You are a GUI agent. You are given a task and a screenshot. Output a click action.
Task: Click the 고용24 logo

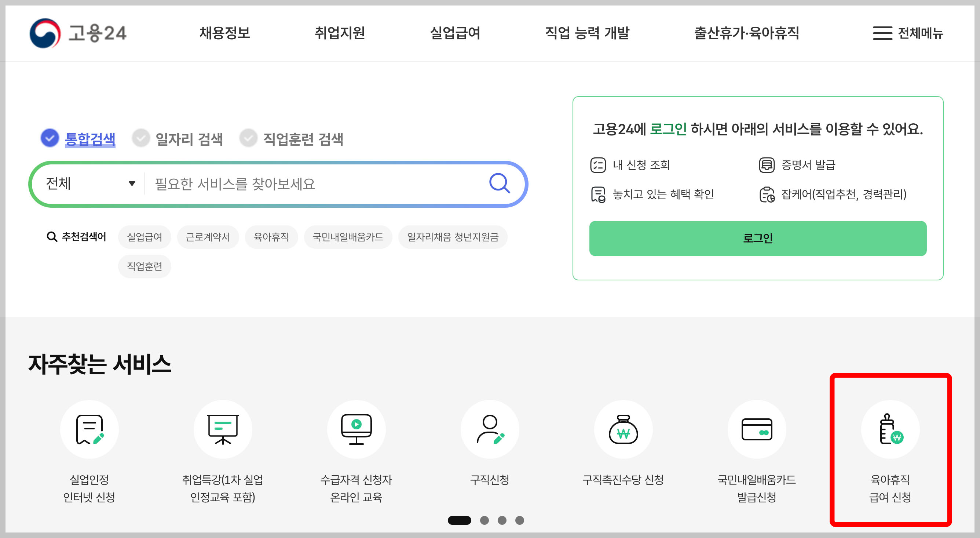(78, 33)
